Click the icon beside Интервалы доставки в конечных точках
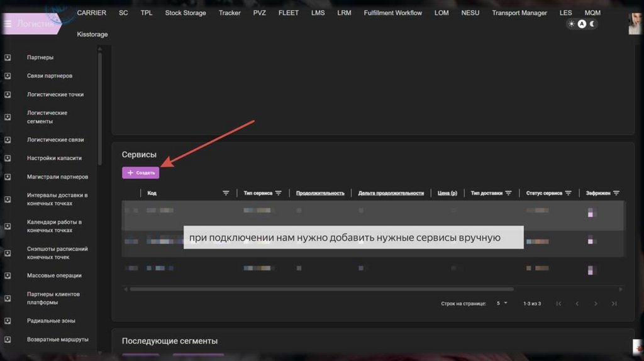644x361 pixels. (8, 199)
